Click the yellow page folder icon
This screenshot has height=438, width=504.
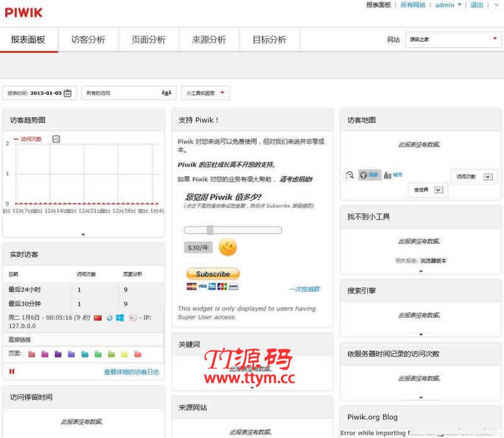click(124, 354)
